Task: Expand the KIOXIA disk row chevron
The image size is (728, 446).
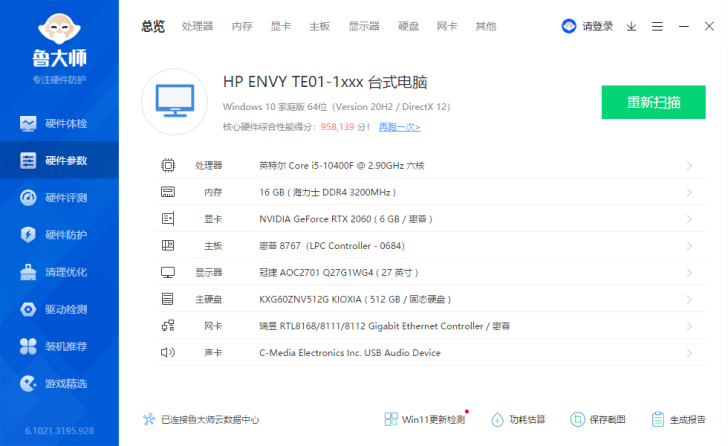Action: (x=689, y=300)
